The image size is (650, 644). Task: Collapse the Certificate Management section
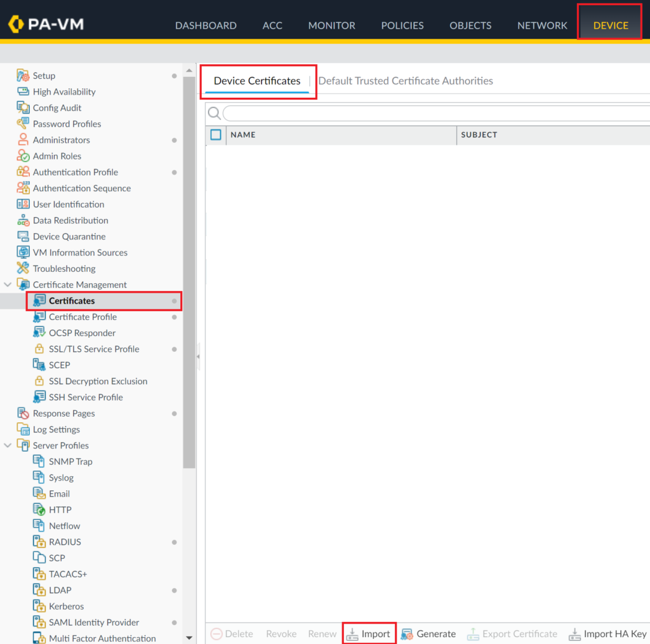8,285
